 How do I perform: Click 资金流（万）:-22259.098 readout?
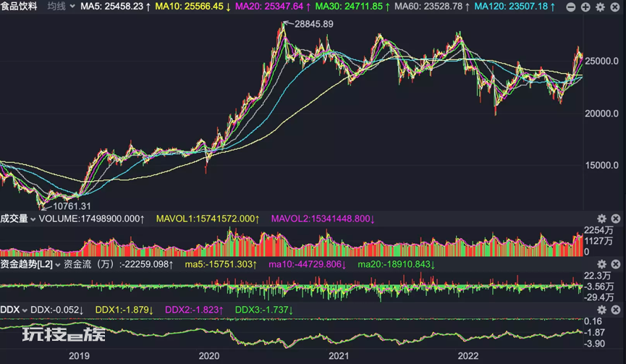tap(119, 264)
